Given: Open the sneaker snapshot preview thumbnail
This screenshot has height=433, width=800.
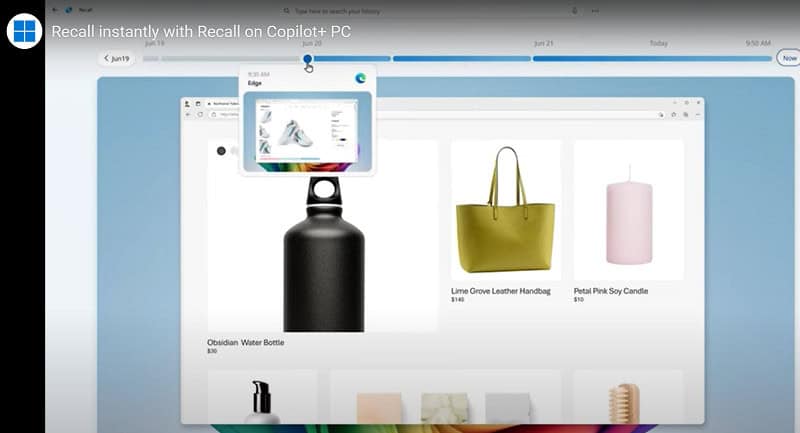Looking at the screenshot, I should [x=307, y=132].
